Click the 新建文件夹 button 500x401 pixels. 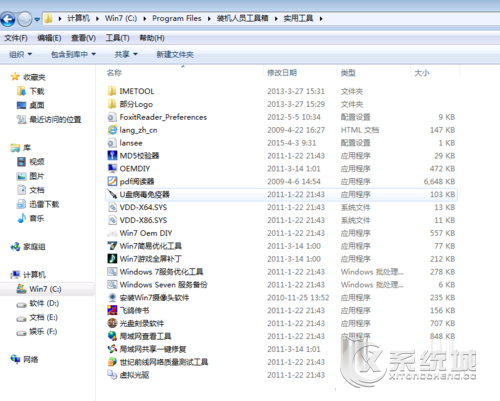pos(175,54)
